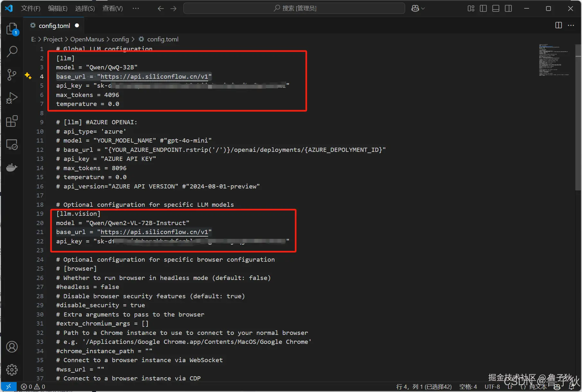The image size is (582, 392).
Task: Click the [llm.vision] section header
Action: (x=78, y=214)
